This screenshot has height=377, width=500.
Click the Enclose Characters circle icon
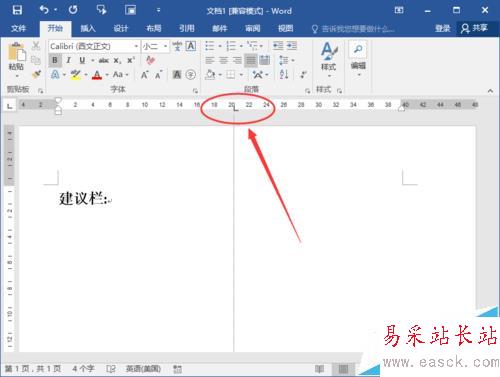[191, 74]
